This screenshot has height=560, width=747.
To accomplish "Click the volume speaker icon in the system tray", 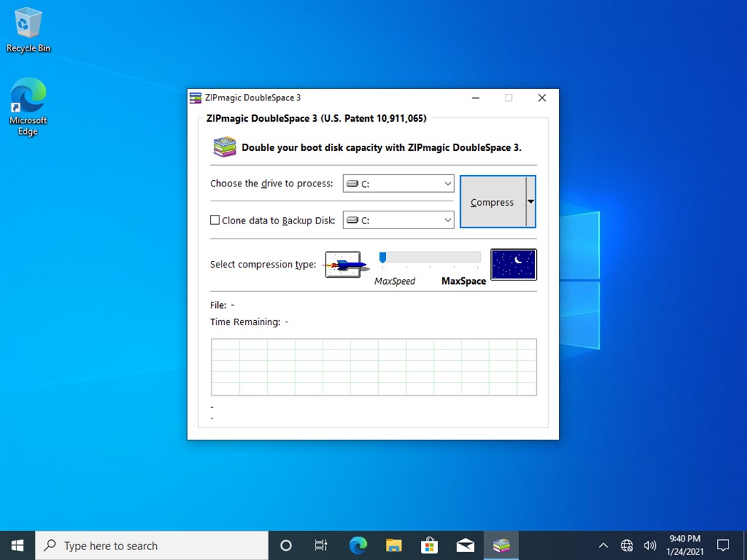I will pos(649,545).
